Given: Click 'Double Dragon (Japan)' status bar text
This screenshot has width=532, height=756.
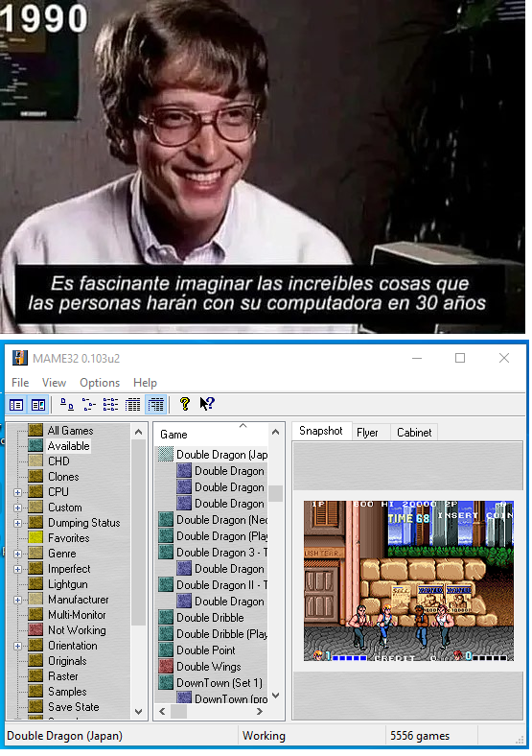Looking at the screenshot, I should 64,736.
